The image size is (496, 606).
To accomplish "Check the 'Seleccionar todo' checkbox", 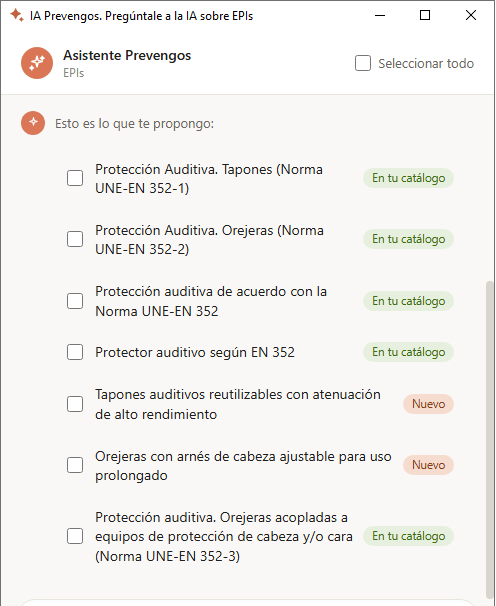I will click(363, 63).
